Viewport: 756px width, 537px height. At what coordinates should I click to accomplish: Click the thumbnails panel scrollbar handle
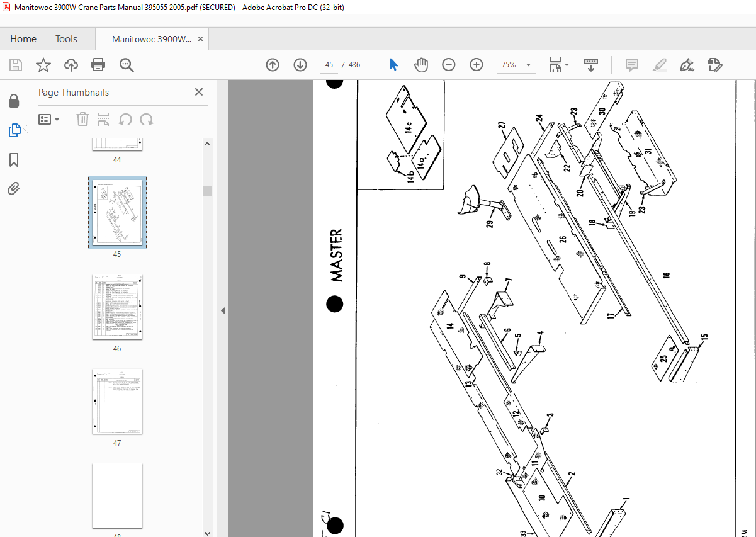207,191
